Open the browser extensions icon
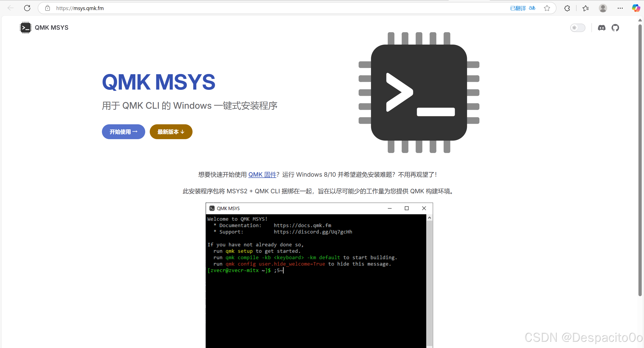The width and height of the screenshot is (644, 348). [x=567, y=8]
